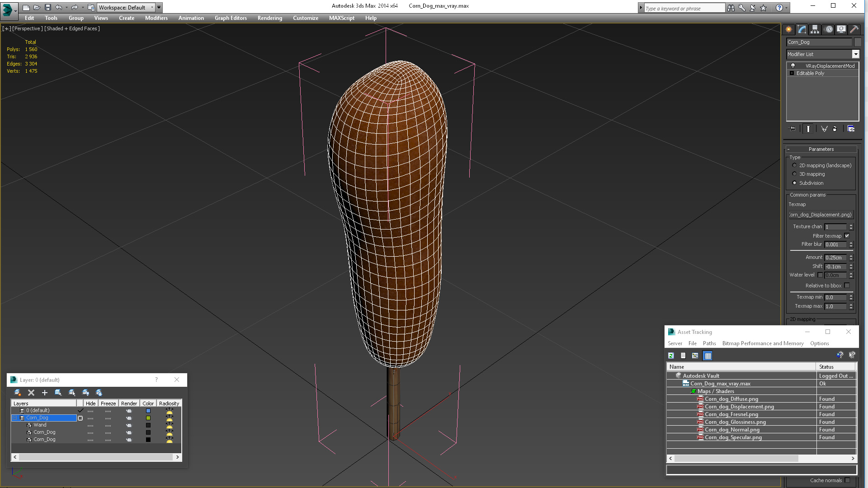This screenshot has height=488, width=868.
Task: Select Subdivision type radio
Action: (x=794, y=183)
